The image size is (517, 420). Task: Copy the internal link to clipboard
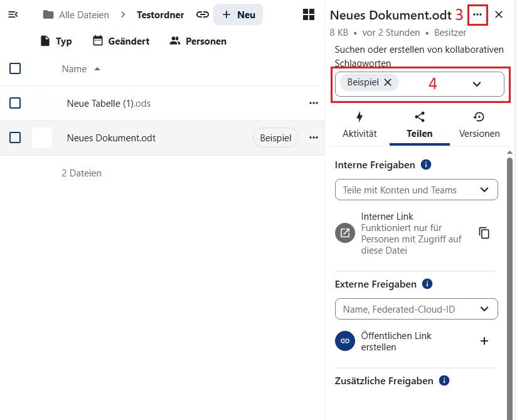pyautogui.click(x=484, y=233)
